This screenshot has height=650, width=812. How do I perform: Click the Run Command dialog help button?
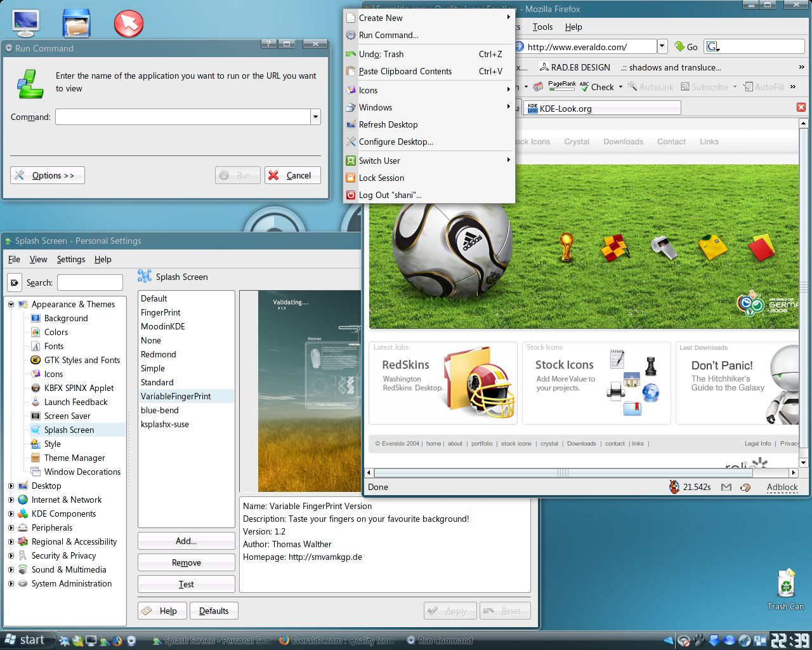[269, 43]
